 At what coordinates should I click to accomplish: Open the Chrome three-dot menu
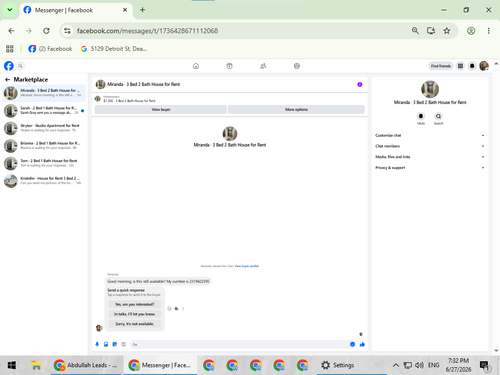tap(489, 31)
